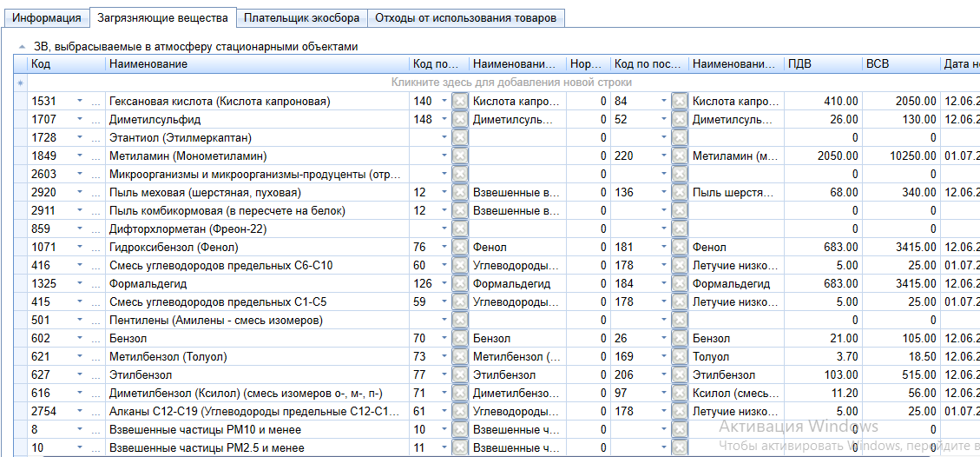Click the new-row asterisk indicator
This screenshot has width=980, height=457.
click(21, 83)
